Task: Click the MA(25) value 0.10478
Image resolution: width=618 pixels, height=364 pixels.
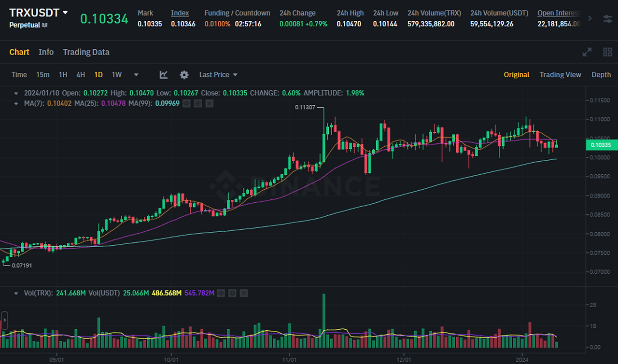Action: click(113, 103)
